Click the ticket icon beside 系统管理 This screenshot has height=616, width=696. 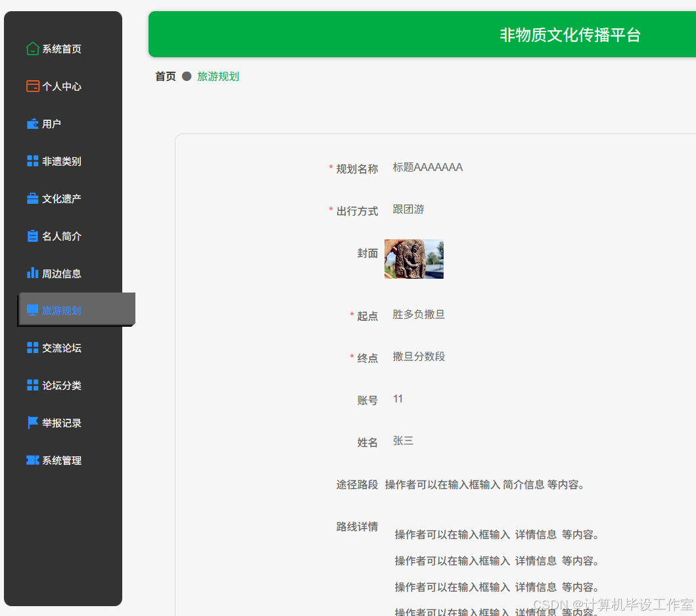click(x=32, y=460)
